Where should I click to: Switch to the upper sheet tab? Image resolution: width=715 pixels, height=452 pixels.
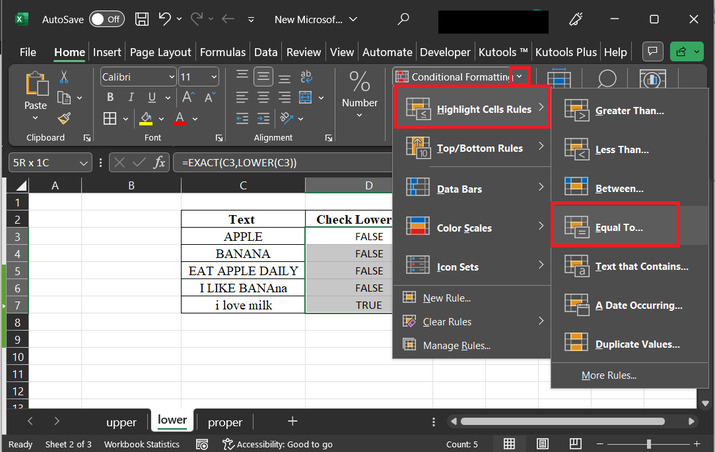click(x=121, y=422)
